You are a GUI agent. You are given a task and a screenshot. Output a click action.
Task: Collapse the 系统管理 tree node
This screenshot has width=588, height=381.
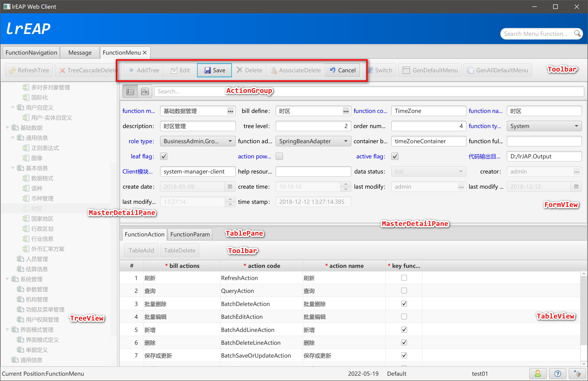click(7, 279)
